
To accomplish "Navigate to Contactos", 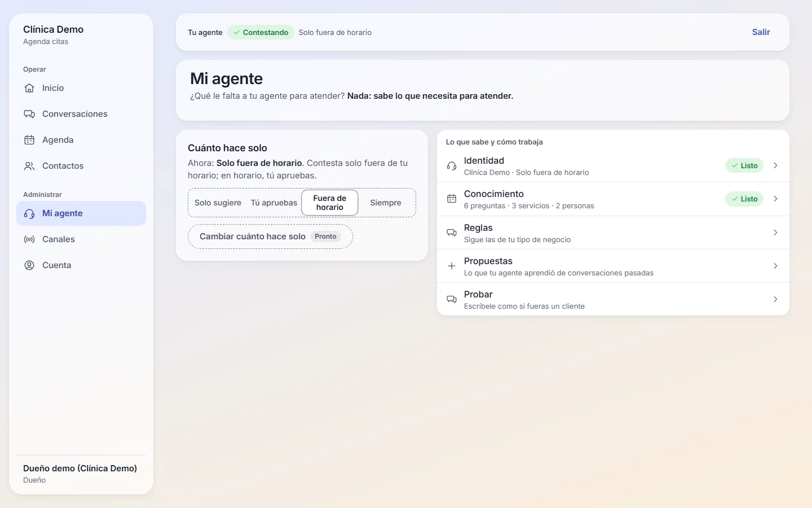I will [x=81, y=166].
